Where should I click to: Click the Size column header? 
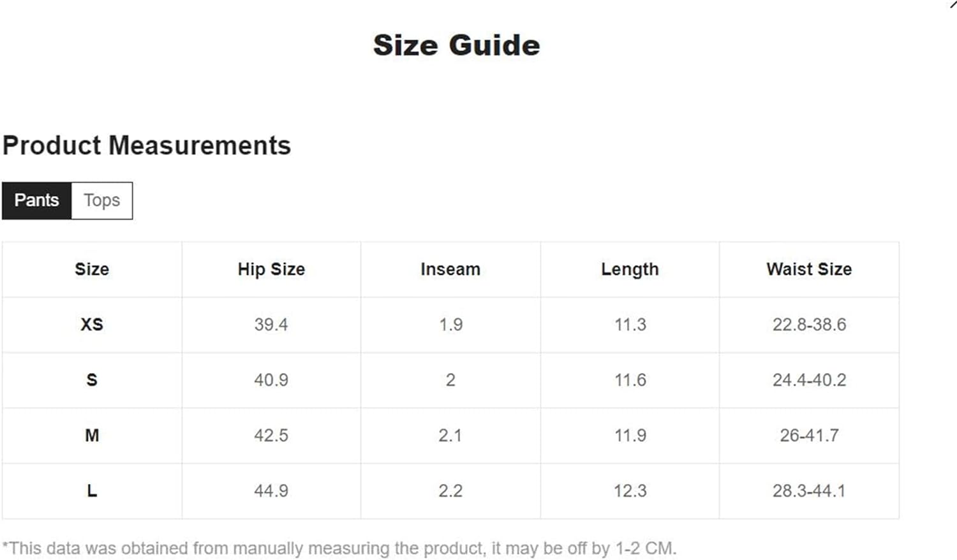point(92,269)
